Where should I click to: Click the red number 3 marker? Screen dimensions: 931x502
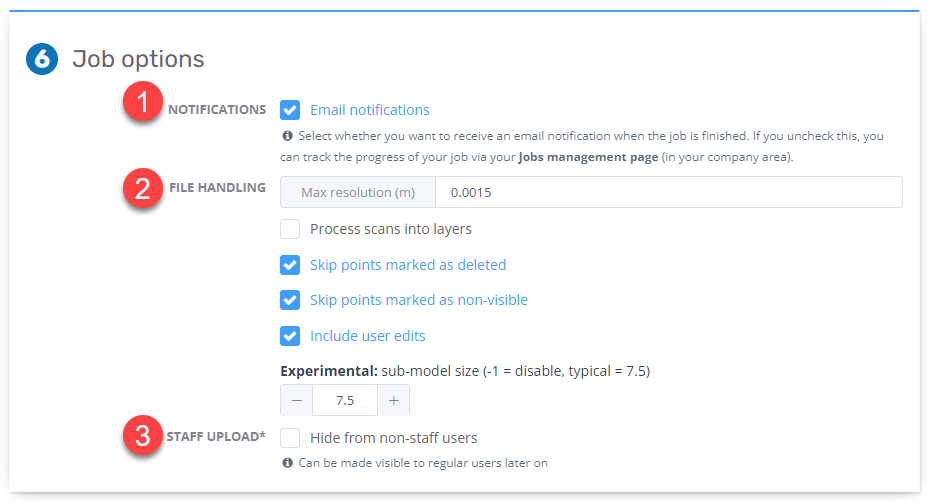click(x=142, y=438)
